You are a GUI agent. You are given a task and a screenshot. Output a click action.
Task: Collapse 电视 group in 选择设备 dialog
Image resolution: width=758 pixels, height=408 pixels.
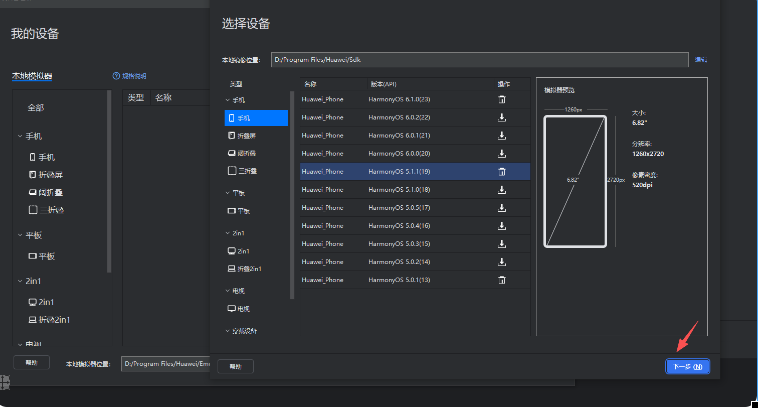tap(228, 291)
